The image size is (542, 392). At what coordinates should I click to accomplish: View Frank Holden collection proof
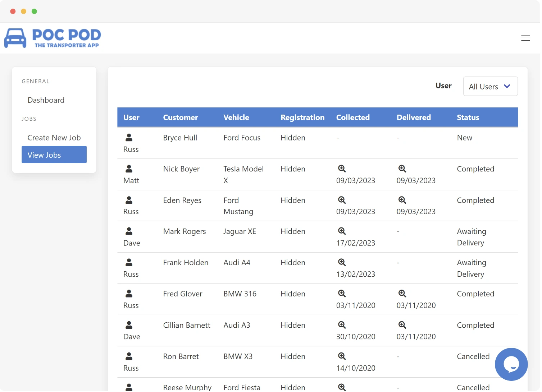coord(342,262)
